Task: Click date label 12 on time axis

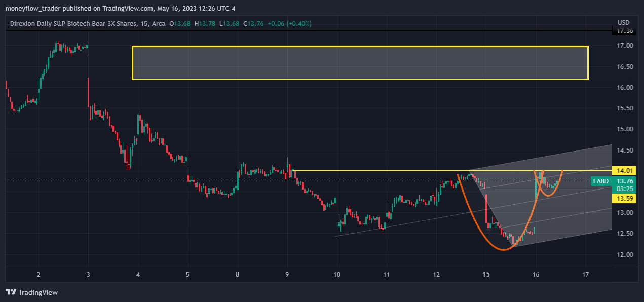Action: (436, 274)
